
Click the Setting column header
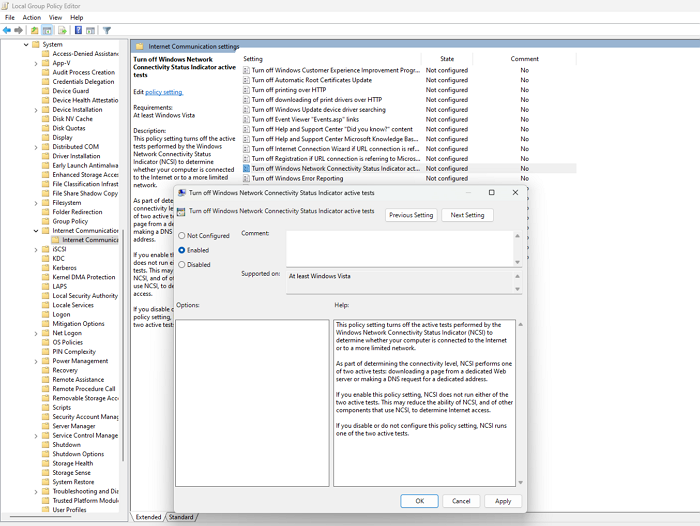tap(331, 59)
